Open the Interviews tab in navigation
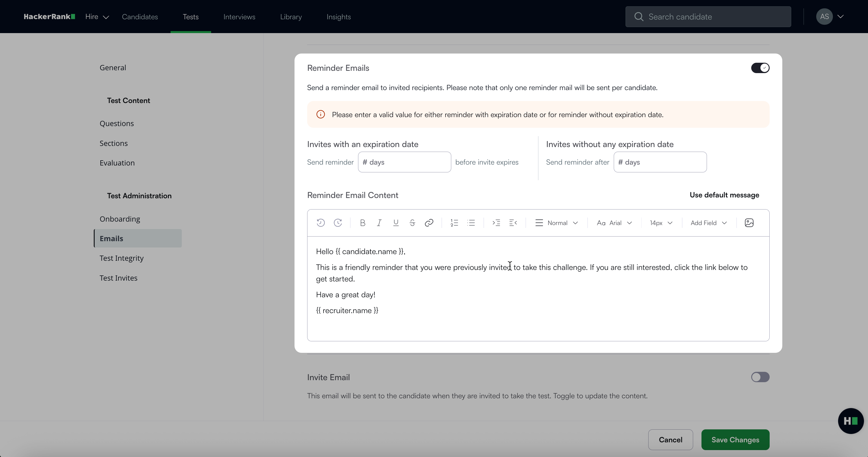868x457 pixels. click(x=239, y=17)
